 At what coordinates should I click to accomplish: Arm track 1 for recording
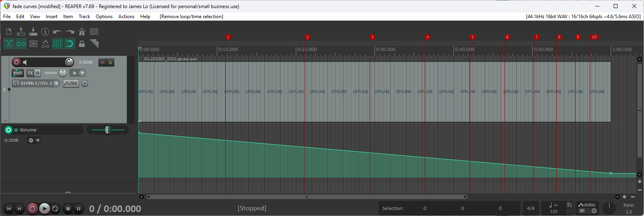(17, 62)
